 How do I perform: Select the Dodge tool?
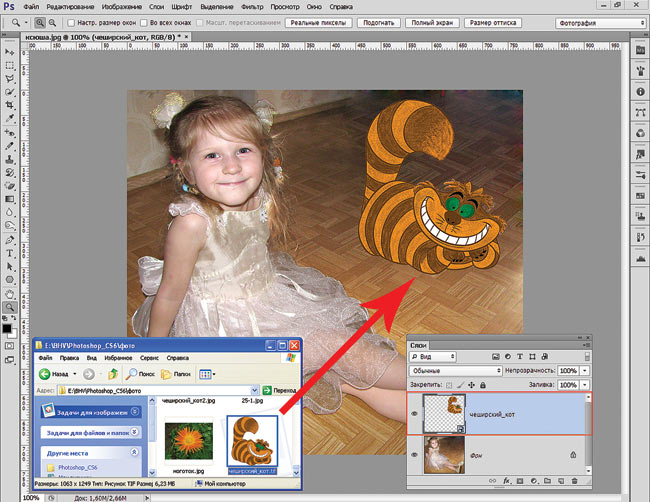click(x=10, y=226)
